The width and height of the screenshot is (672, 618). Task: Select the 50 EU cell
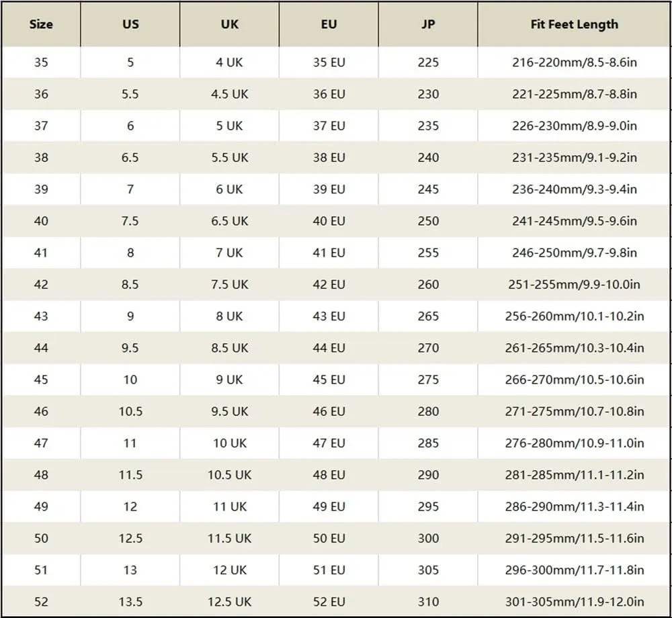(x=329, y=538)
